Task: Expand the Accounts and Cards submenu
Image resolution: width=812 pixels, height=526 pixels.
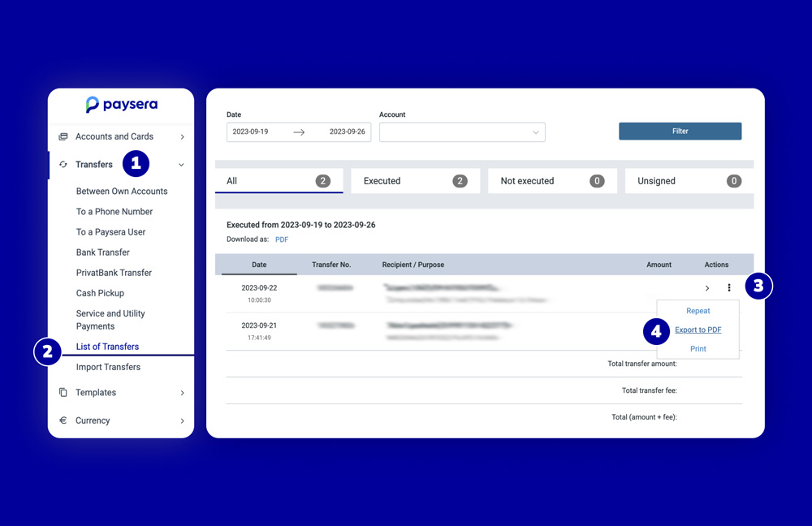Action: (183, 136)
